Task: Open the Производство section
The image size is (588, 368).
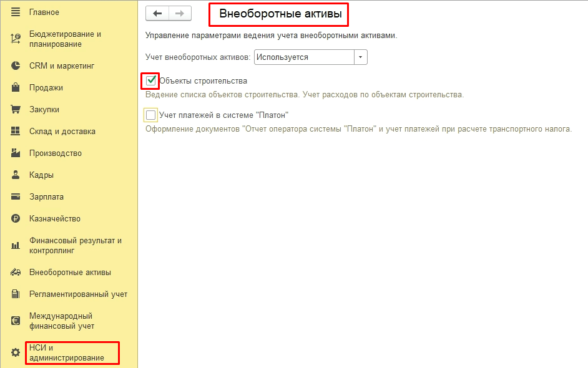Action: point(56,153)
